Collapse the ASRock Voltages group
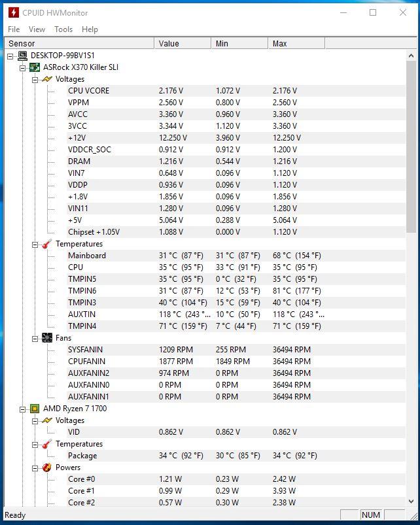Image resolution: width=420 pixels, height=525 pixels. (35, 80)
